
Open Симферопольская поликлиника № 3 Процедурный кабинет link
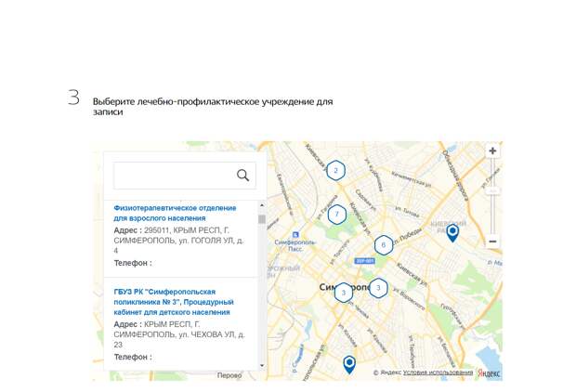click(x=174, y=302)
